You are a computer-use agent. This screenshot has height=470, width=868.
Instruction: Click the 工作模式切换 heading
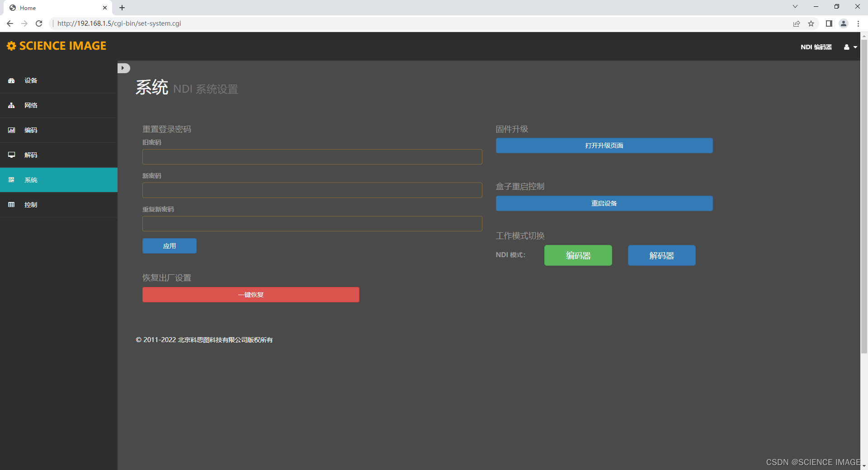[x=520, y=236]
